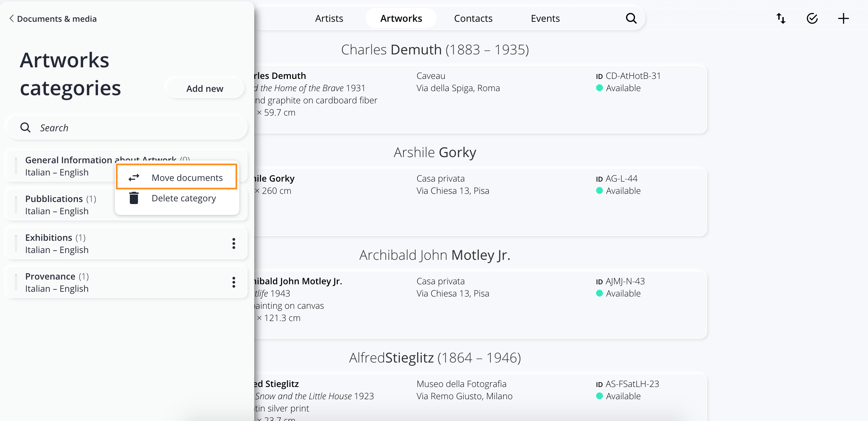Open the top bar search icon
This screenshot has width=868, height=421.
coord(631,18)
